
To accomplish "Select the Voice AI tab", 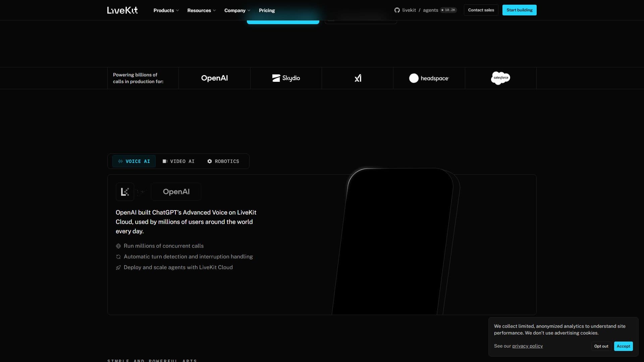I will pyautogui.click(x=134, y=161).
